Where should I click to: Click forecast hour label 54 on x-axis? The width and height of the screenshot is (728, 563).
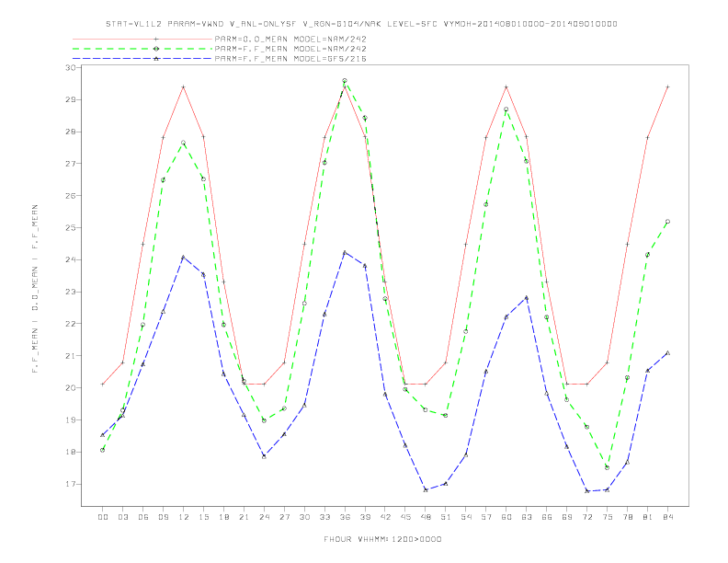coord(466,517)
